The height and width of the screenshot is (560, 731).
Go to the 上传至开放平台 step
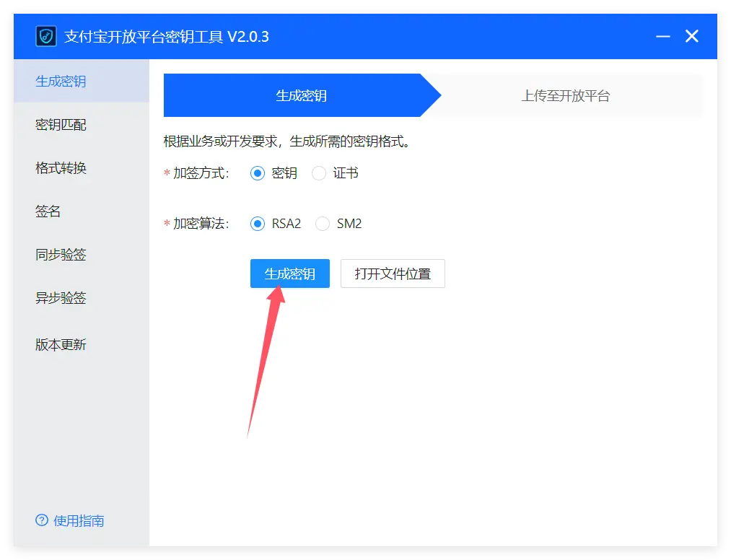(x=566, y=95)
